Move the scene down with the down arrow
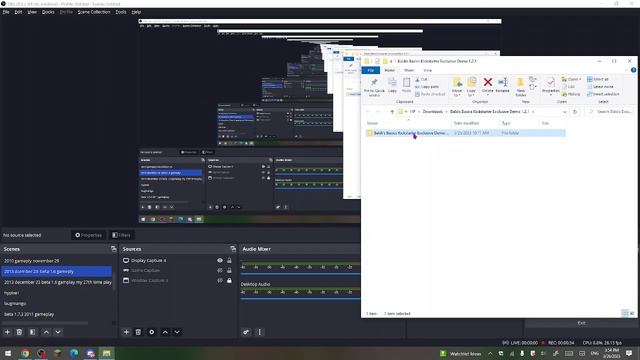The image size is (640, 360). [x=58, y=332]
